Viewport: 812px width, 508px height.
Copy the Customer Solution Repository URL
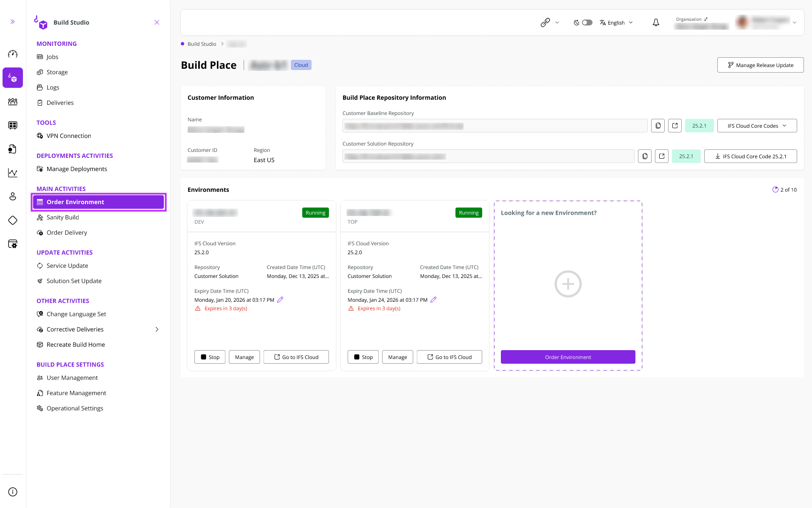[x=645, y=156]
